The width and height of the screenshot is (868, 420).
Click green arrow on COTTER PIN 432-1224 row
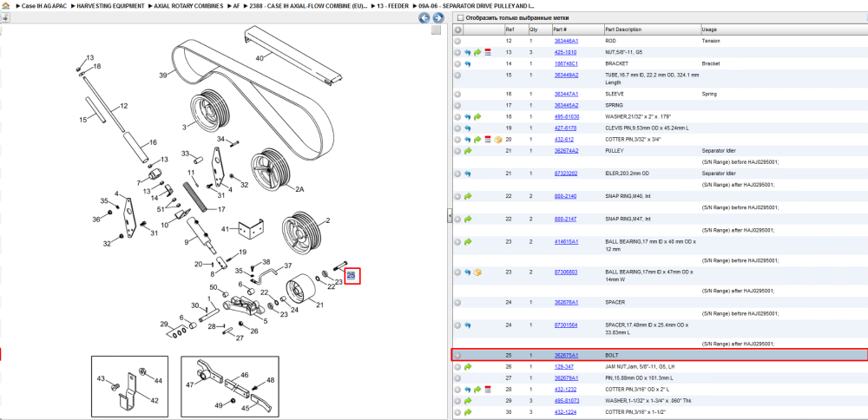click(468, 412)
